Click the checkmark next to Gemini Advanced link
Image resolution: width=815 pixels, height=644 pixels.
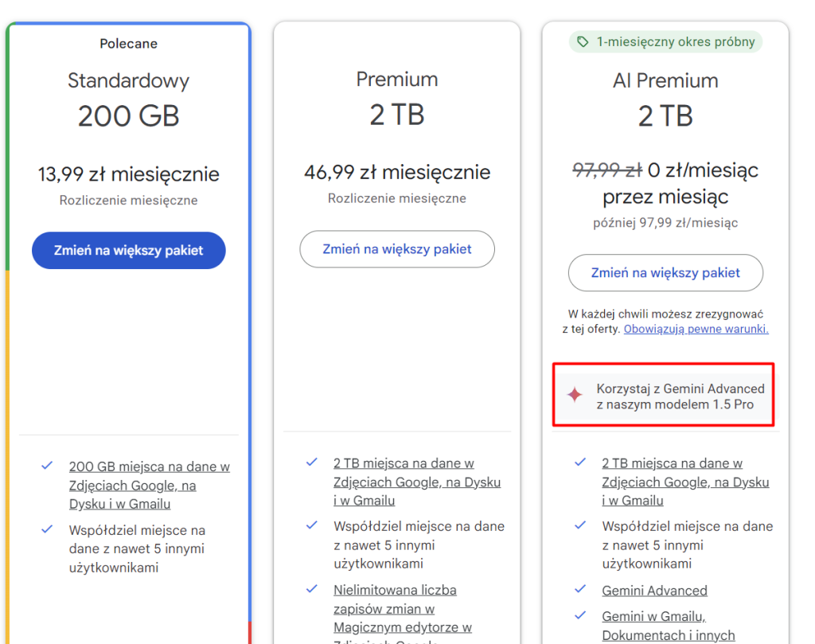pos(580,590)
